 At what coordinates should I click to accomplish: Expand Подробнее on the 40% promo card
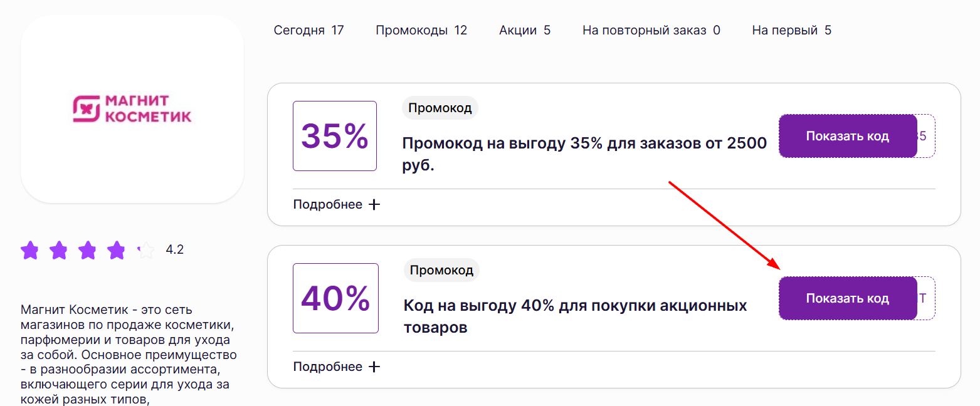(329, 366)
